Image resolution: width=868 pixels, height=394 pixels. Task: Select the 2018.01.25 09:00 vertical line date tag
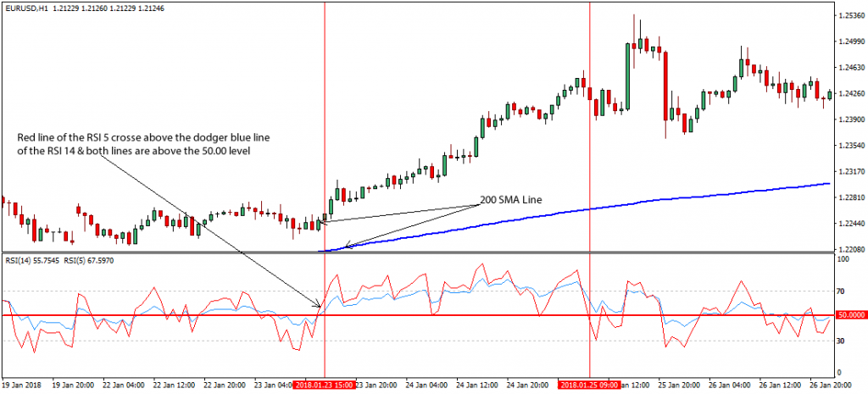589,384
